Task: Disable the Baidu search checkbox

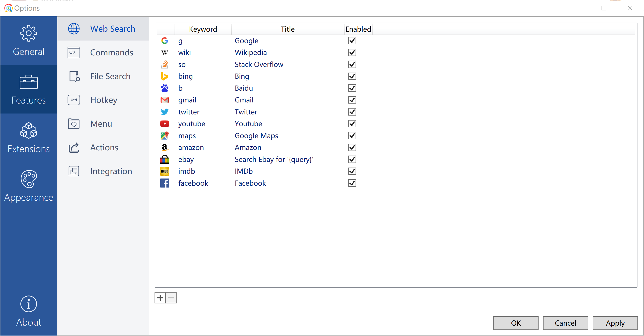Action: pyautogui.click(x=352, y=88)
